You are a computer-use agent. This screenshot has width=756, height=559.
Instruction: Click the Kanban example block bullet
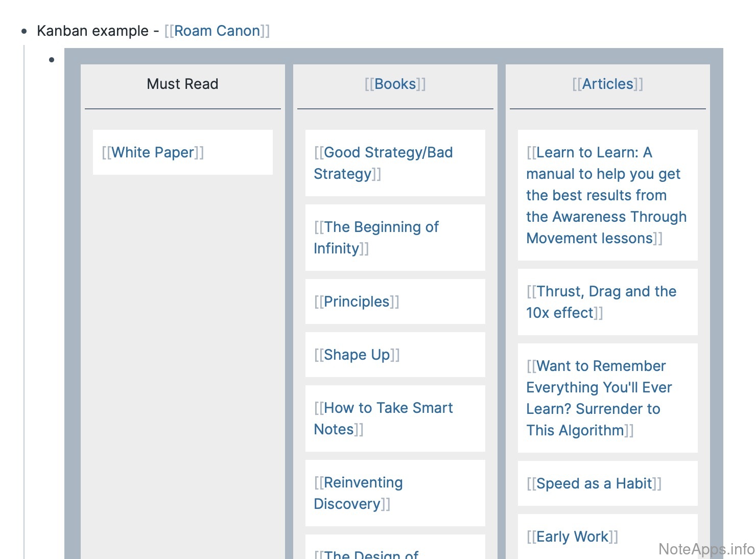[x=25, y=32]
